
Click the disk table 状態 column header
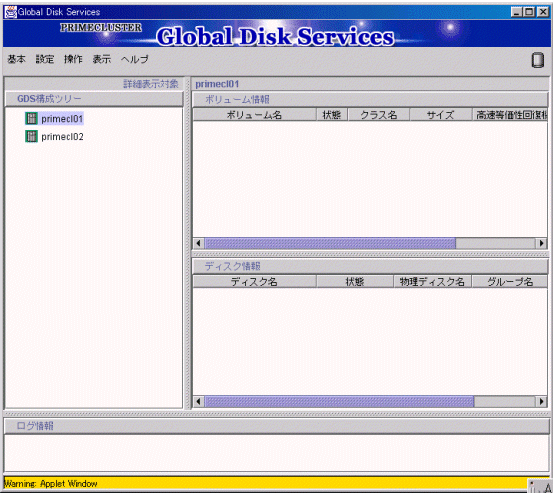[x=355, y=282]
